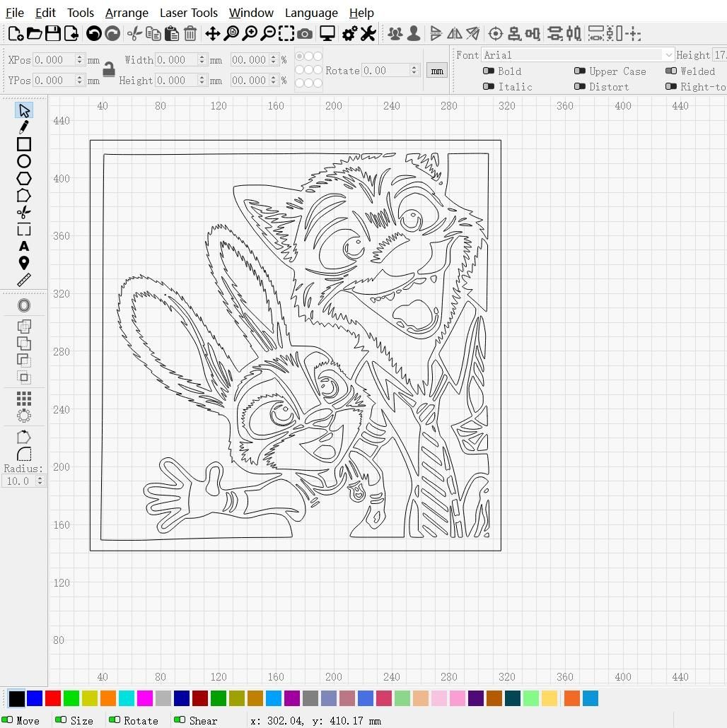Image resolution: width=727 pixels, height=728 pixels.
Task: Open the Arrange menu
Action: click(x=127, y=13)
